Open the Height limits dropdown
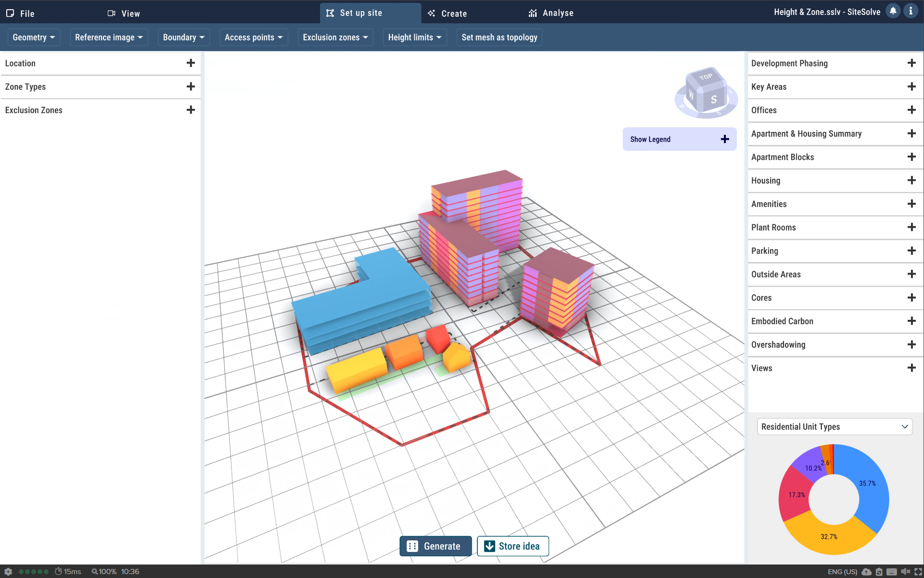Screen dimensions: 924x578 coord(414,38)
